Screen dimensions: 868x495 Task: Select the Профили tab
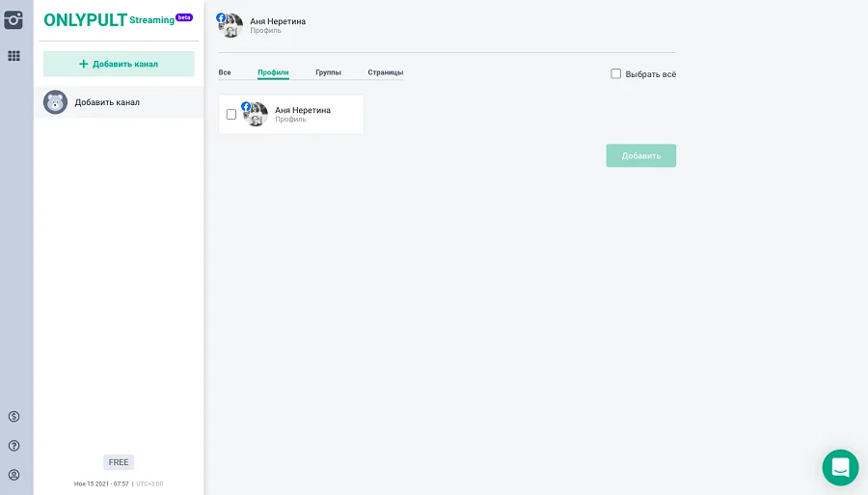(273, 72)
